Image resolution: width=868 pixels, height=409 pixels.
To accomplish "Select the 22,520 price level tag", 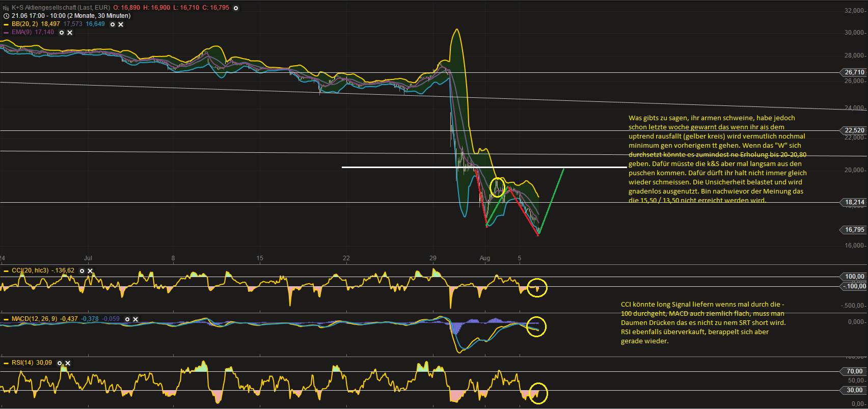I will tap(854, 130).
